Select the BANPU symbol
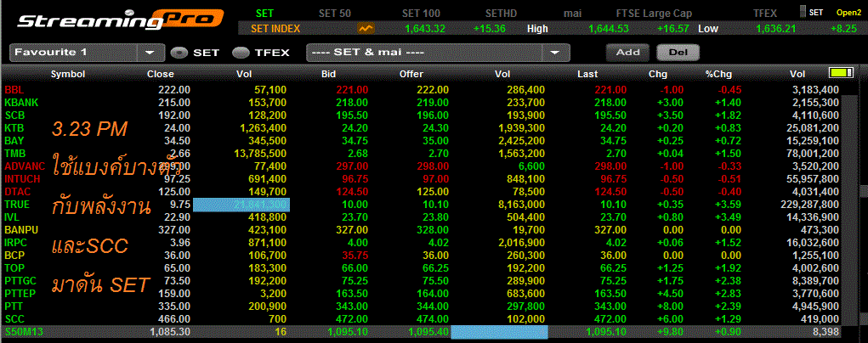The image size is (868, 343). coord(20,229)
